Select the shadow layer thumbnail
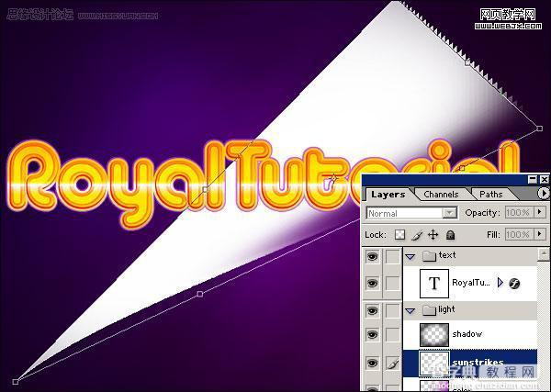The height and width of the screenshot is (392, 551). [x=434, y=335]
